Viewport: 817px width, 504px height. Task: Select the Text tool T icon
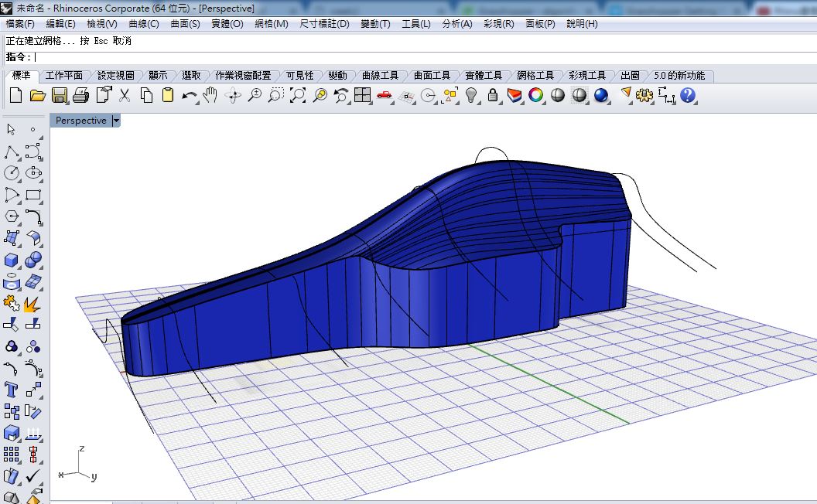[12, 390]
